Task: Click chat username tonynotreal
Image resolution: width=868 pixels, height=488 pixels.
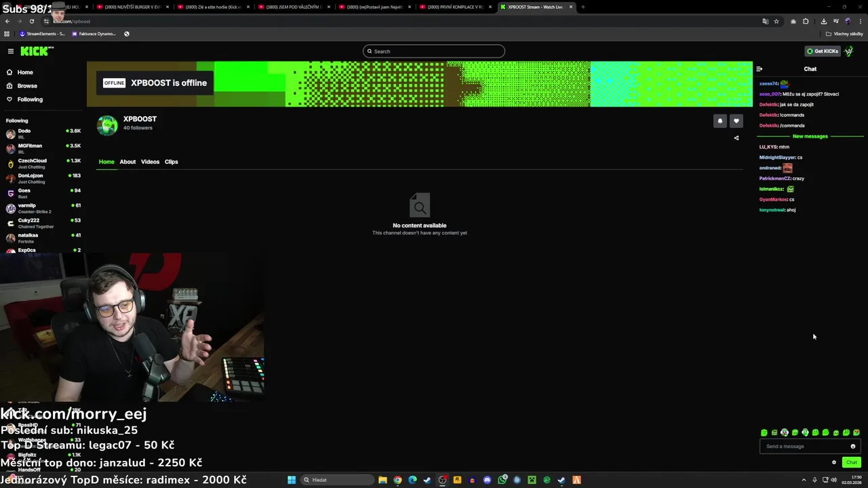Action: coord(772,210)
